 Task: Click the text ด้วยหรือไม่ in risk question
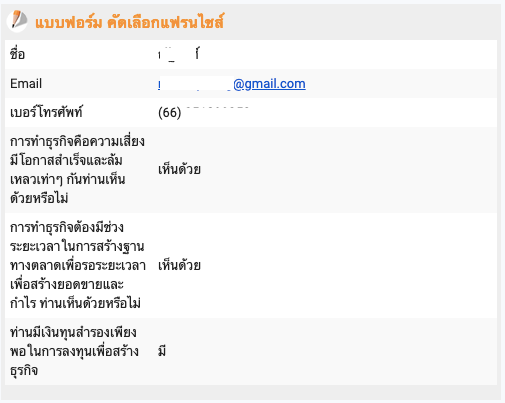(39, 198)
